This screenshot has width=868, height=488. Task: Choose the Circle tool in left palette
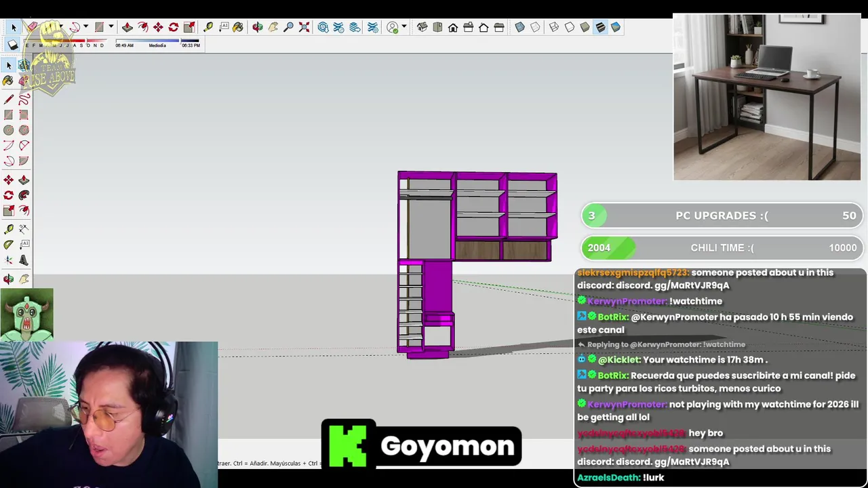[x=9, y=130]
